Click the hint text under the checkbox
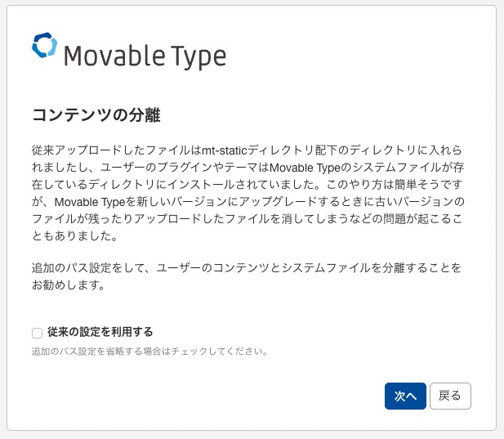Screen dimensions: 504x439 pyautogui.click(x=149, y=352)
